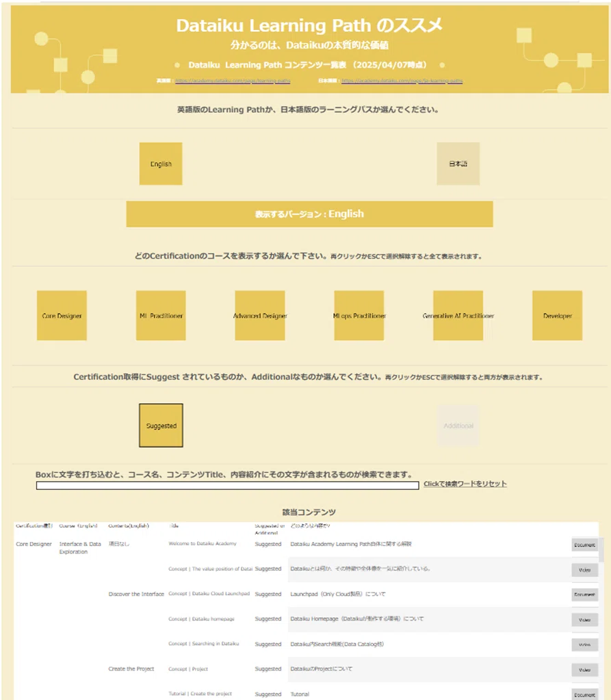Filter by Generative AI Practitioner tile

(458, 315)
